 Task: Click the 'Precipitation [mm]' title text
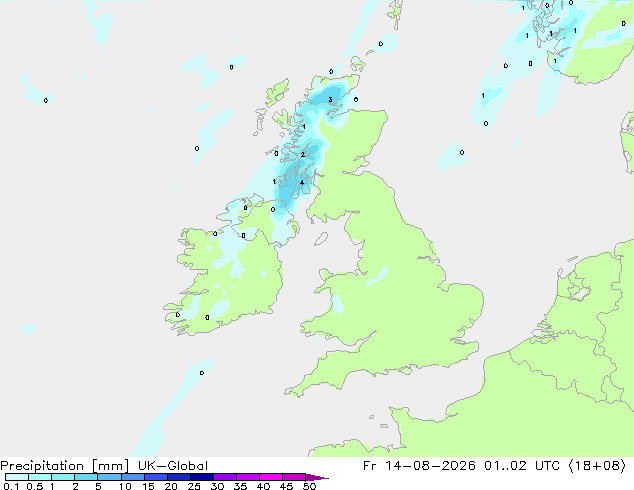65,466
